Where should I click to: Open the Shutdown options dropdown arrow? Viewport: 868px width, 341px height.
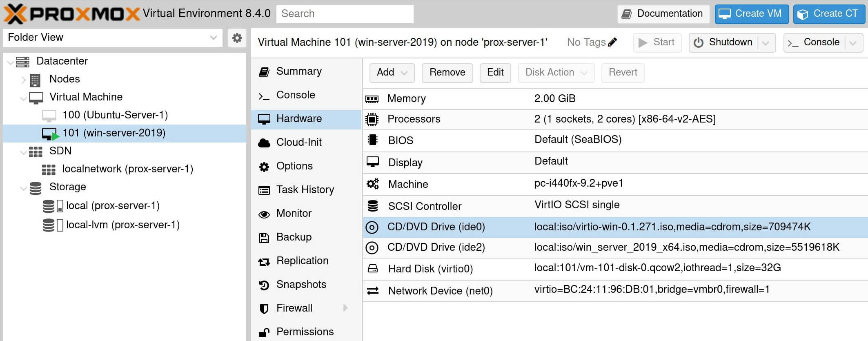pos(766,43)
